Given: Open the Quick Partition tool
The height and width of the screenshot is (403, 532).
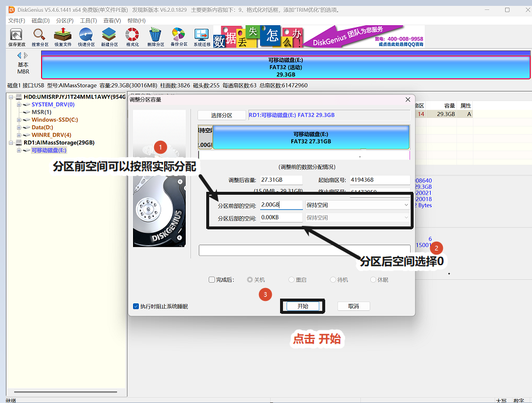Looking at the screenshot, I should tap(86, 38).
